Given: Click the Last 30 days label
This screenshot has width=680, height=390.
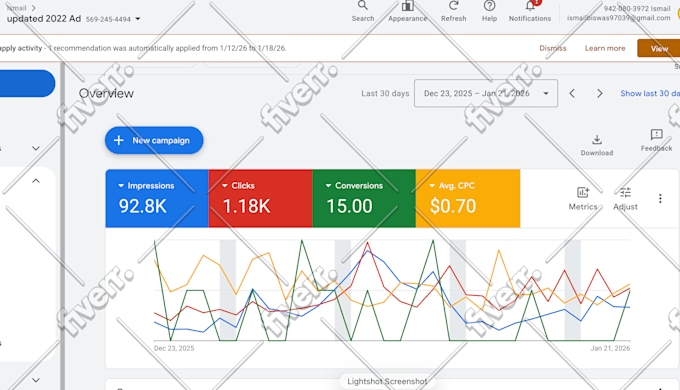Looking at the screenshot, I should click(x=385, y=93).
